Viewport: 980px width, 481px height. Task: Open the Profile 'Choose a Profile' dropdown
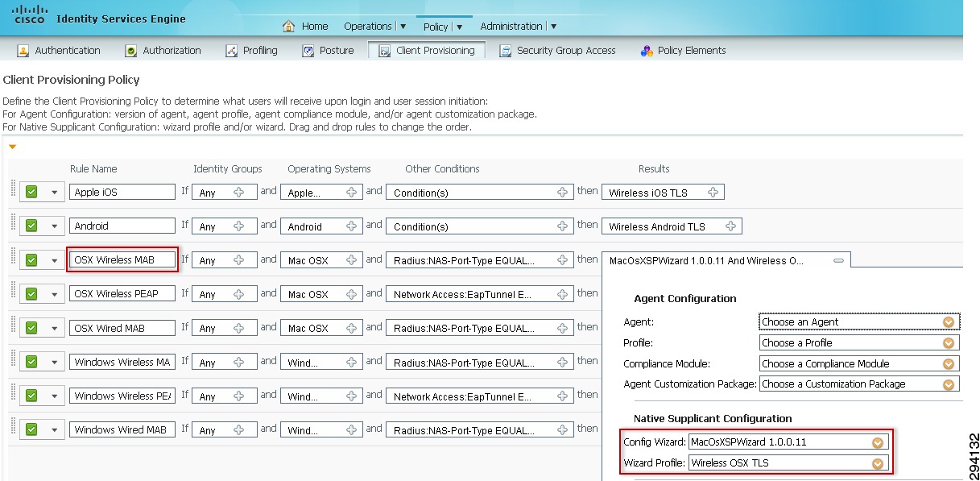pyautogui.click(x=859, y=342)
